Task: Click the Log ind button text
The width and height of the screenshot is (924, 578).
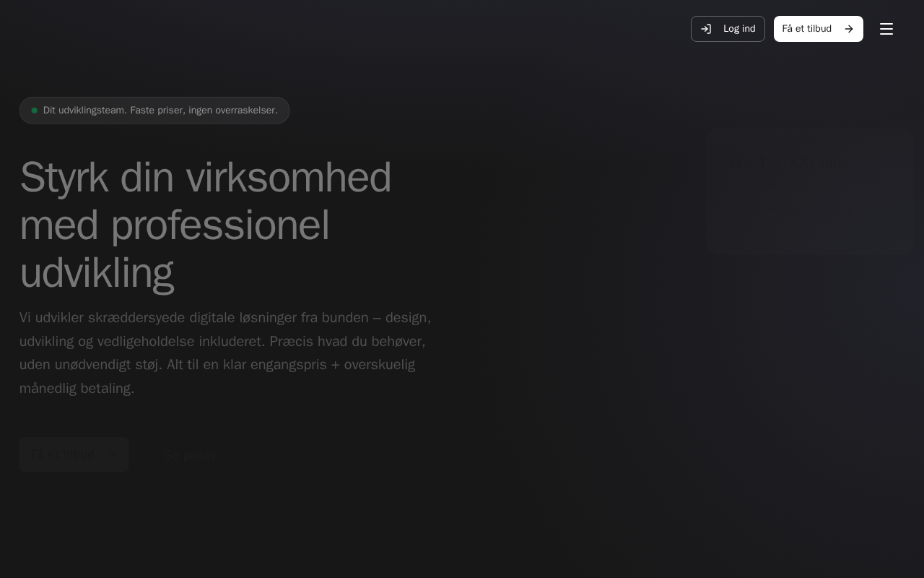Action: pos(739,29)
